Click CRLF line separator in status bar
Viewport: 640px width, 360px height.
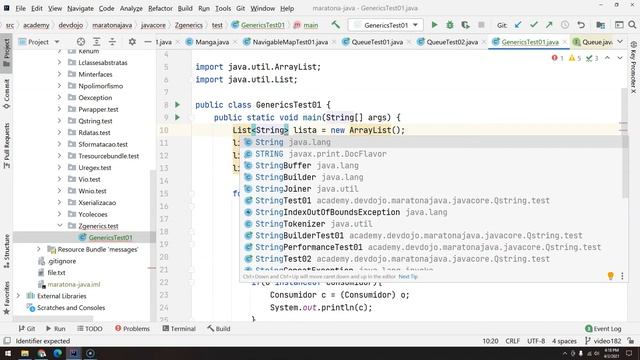pos(512,341)
